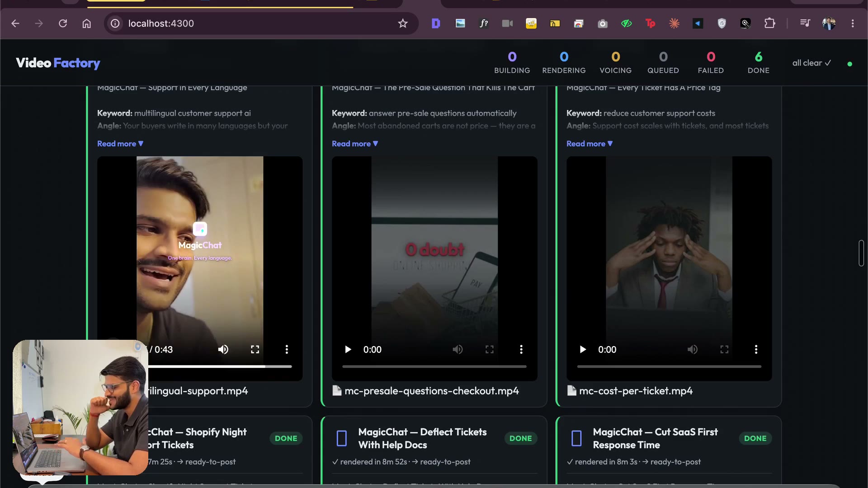Mute the multilingual-support video
This screenshot has height=488, width=868.
tap(223, 349)
